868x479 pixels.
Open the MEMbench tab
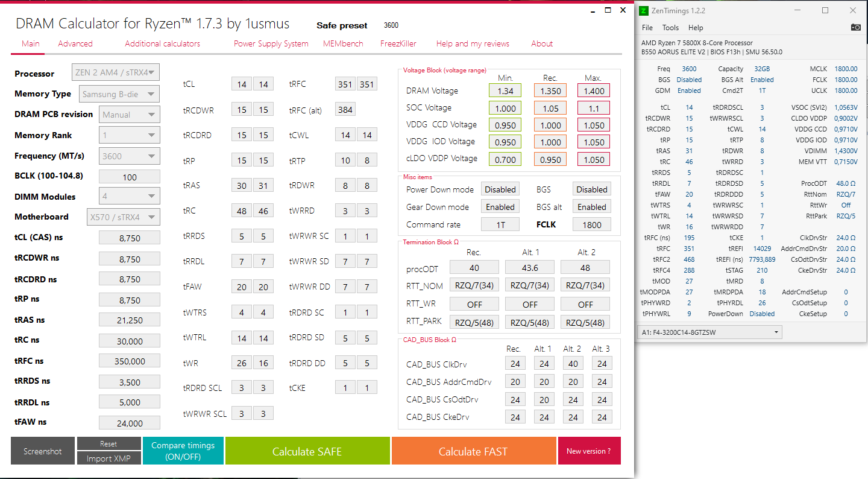(343, 43)
